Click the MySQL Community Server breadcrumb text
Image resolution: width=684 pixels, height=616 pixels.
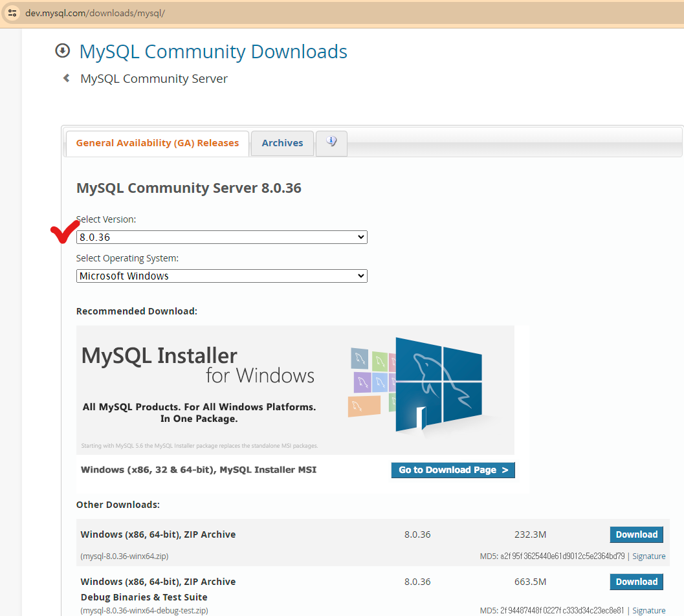point(154,78)
